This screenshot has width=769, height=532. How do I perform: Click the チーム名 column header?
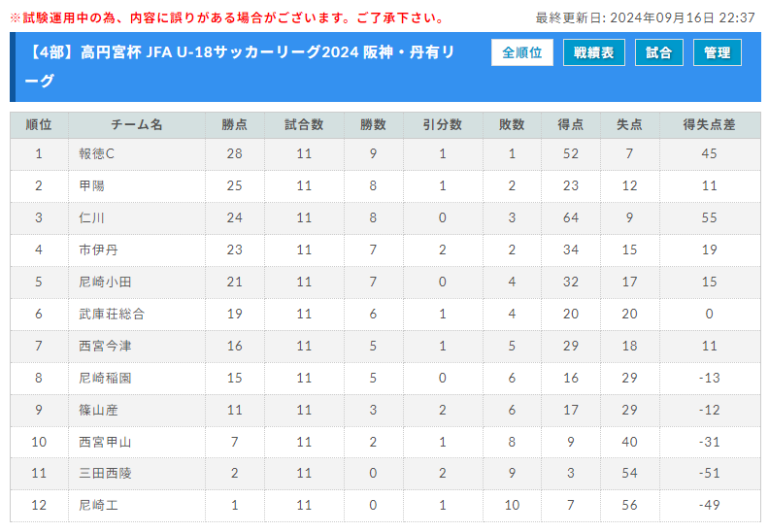(x=137, y=125)
